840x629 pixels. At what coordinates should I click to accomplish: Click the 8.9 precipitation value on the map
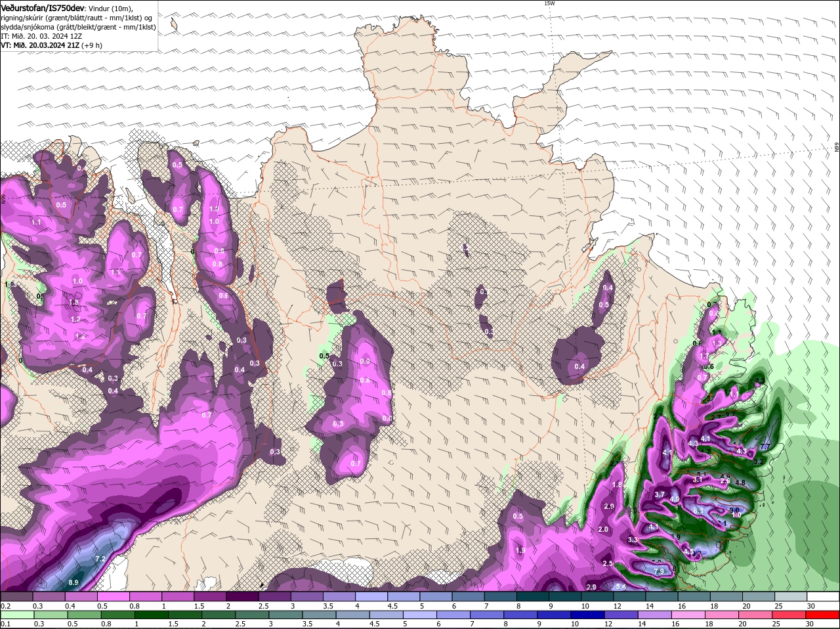[73, 582]
